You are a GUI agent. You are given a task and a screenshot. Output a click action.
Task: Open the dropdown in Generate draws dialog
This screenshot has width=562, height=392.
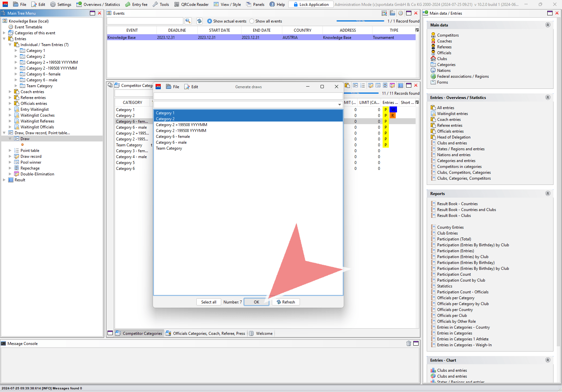click(339, 105)
